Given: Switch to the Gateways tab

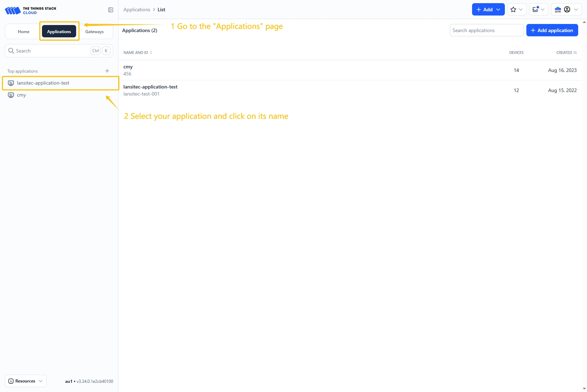Looking at the screenshot, I should tap(94, 32).
